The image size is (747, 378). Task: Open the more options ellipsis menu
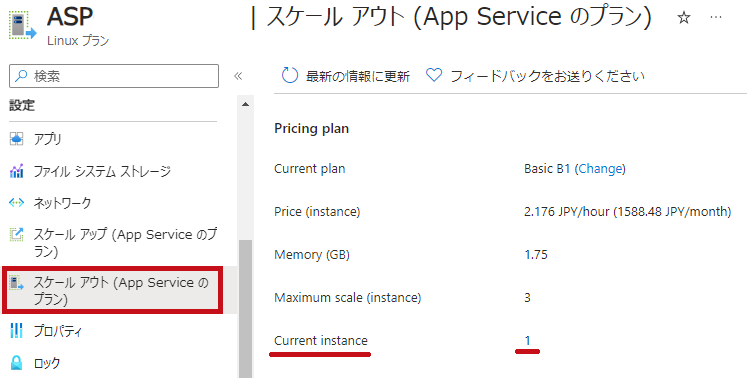point(716,17)
